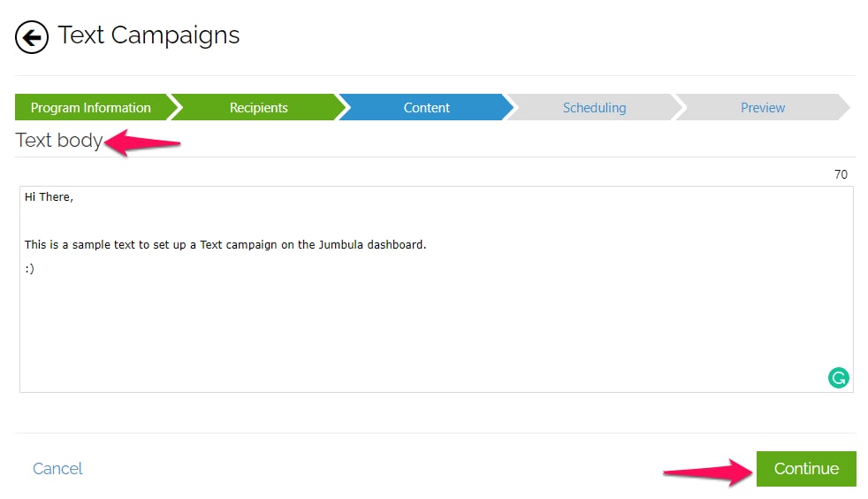
Task: Click the Cancel link
Action: tap(57, 469)
